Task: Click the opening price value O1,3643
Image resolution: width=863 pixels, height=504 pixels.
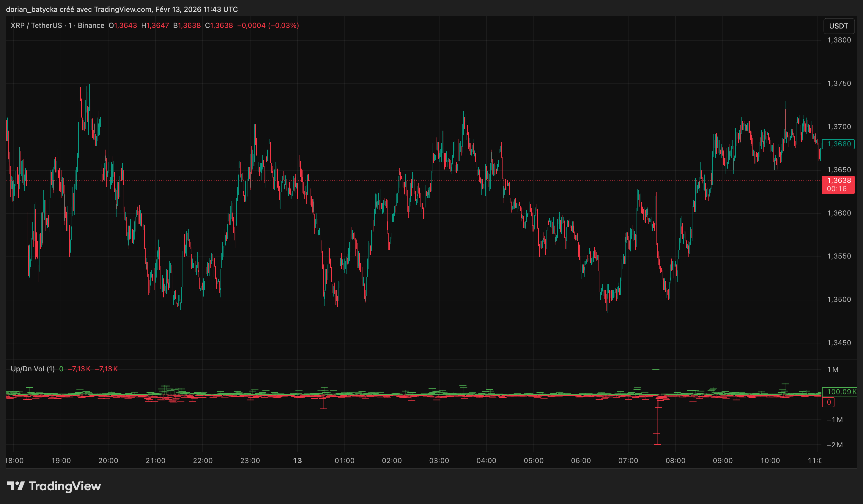Action: [x=123, y=26]
